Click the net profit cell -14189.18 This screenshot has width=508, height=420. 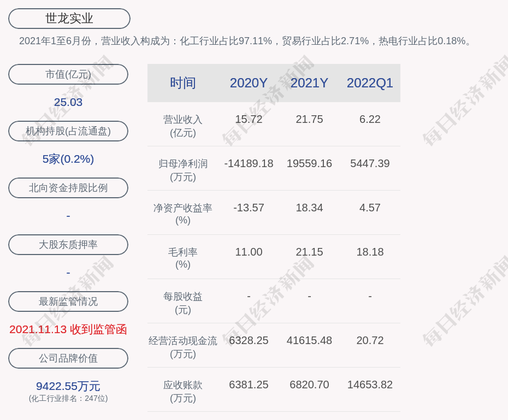(249, 163)
